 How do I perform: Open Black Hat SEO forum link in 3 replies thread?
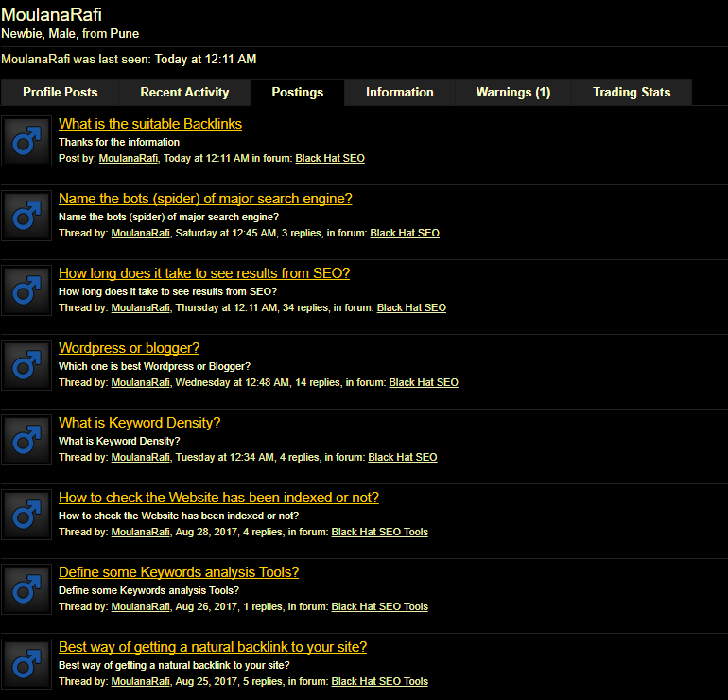[x=405, y=234]
